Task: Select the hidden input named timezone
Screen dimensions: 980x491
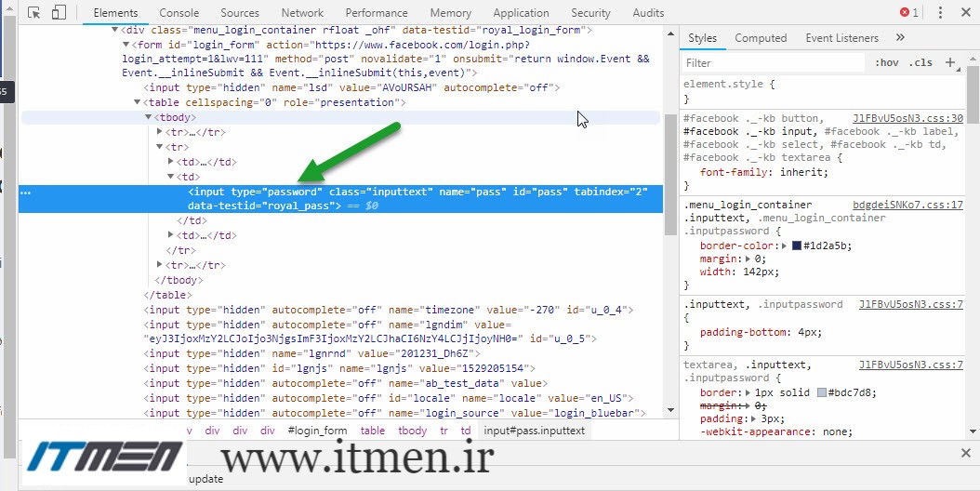Action: pyautogui.click(x=388, y=310)
